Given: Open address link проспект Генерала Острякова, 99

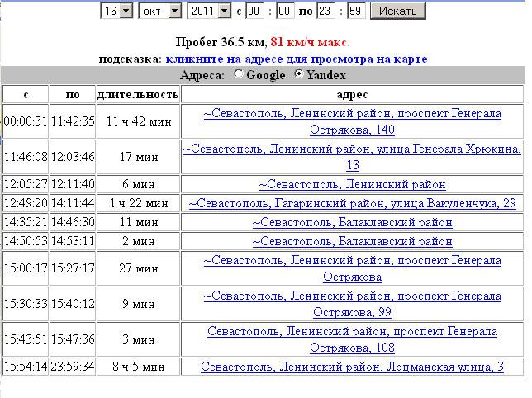Looking at the screenshot, I should [x=352, y=304].
